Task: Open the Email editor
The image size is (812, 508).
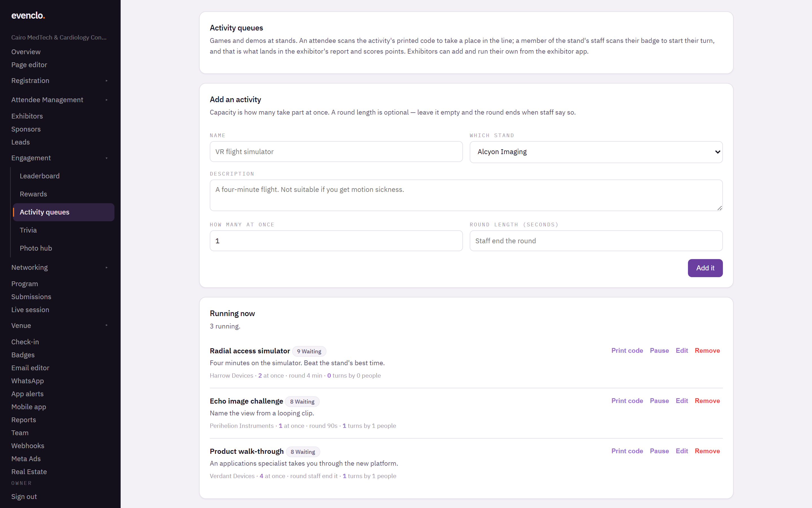Action: (x=30, y=368)
